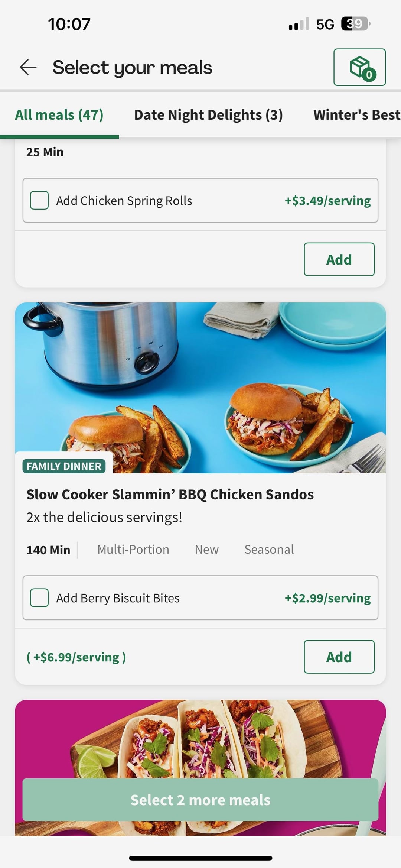Tap the 10:07 clock in status bar
The image size is (401, 868).
pyautogui.click(x=69, y=24)
